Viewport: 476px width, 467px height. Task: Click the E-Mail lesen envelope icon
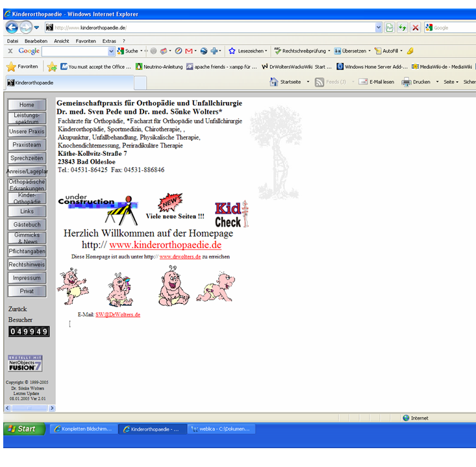tap(362, 82)
